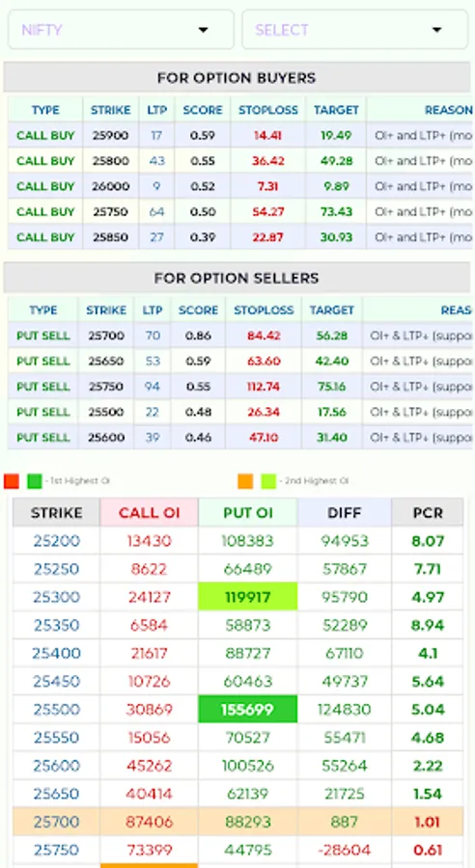Click PUT OI value 66489
This screenshot has height=868, width=475.
pyautogui.click(x=248, y=569)
